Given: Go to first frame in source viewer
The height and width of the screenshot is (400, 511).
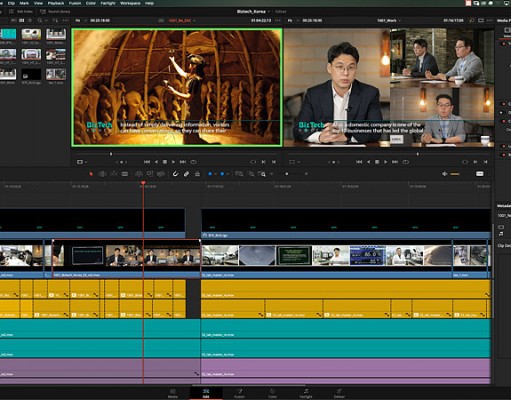Looking at the screenshot, I should point(147,162).
